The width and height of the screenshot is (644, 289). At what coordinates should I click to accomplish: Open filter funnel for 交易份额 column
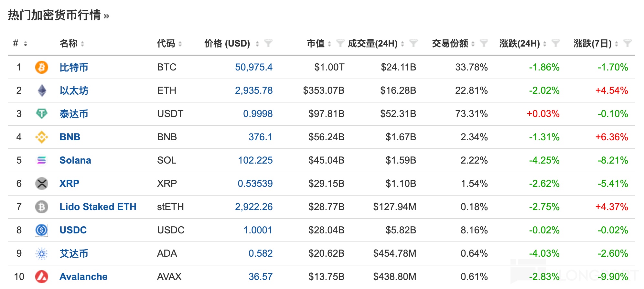[484, 43]
